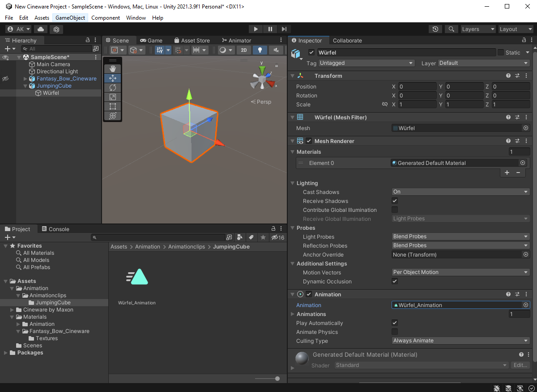Select the Rotate tool in Scene toolbar
Viewport: 537px width, 392px height.
point(113,87)
